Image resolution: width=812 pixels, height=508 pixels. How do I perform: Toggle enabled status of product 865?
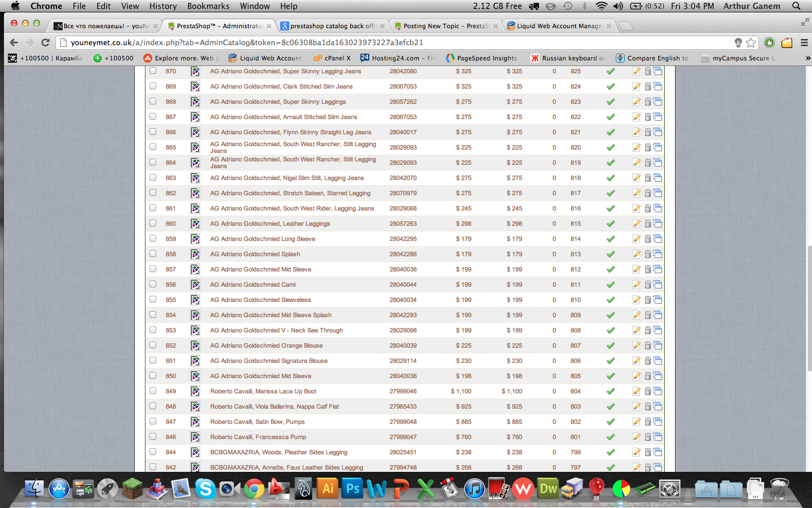point(610,147)
